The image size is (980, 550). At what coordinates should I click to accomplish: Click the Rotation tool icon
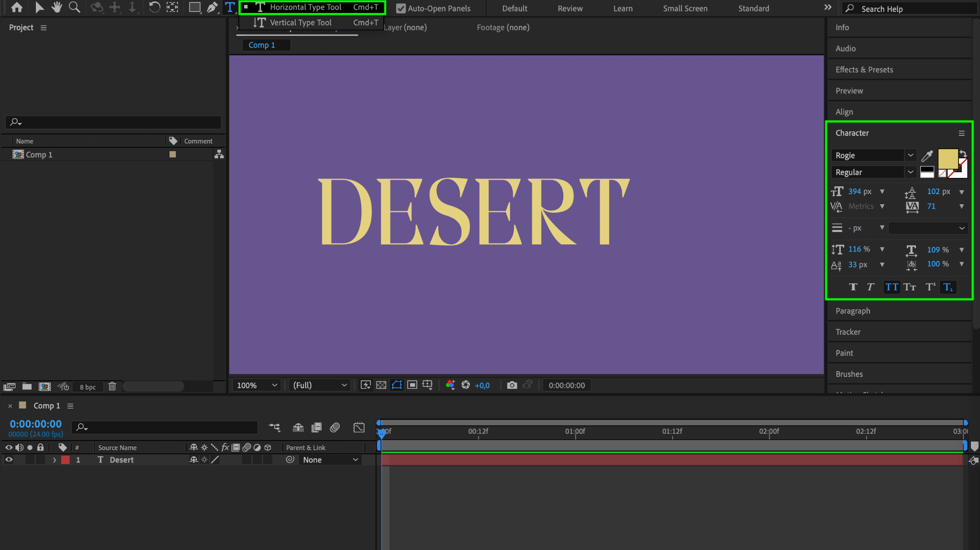tap(154, 7)
